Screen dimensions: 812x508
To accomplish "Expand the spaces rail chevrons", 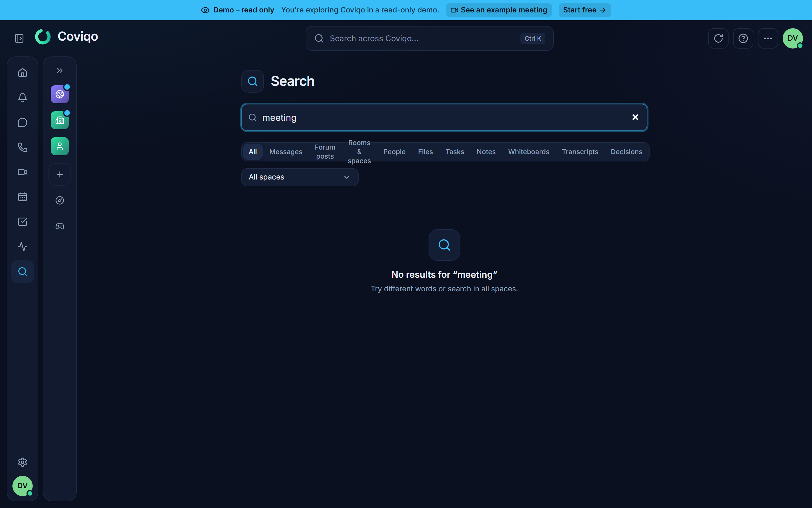I will 60,71.
